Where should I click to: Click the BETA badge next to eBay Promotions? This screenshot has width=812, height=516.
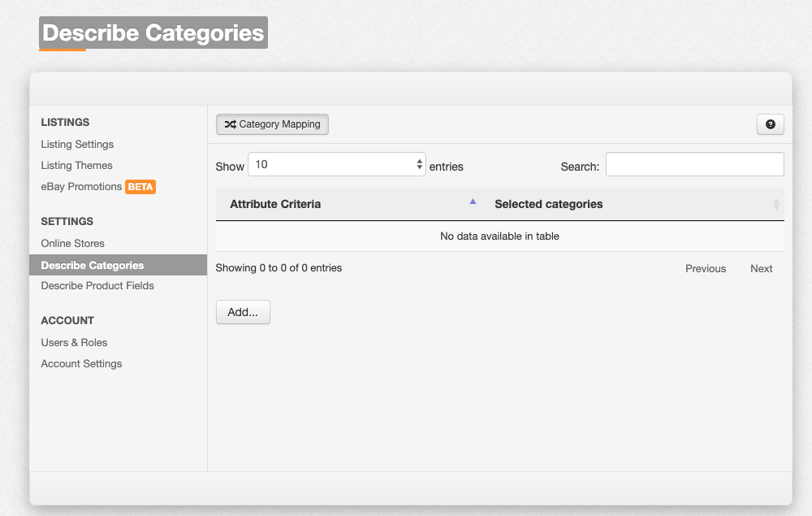[140, 187]
